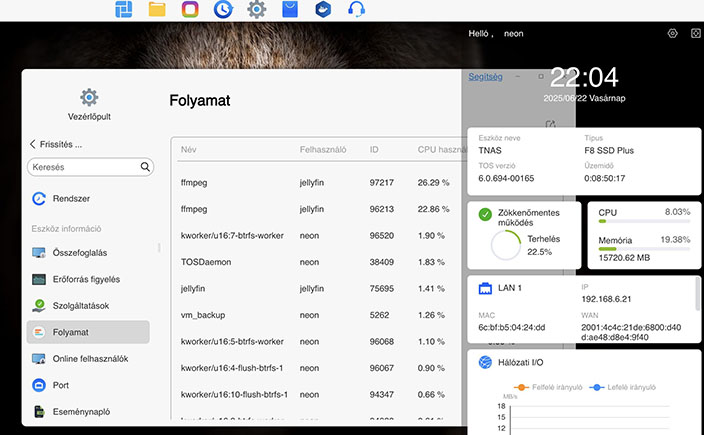Click the Összefoglalás monitor icon
704x435 pixels.
[39, 253]
